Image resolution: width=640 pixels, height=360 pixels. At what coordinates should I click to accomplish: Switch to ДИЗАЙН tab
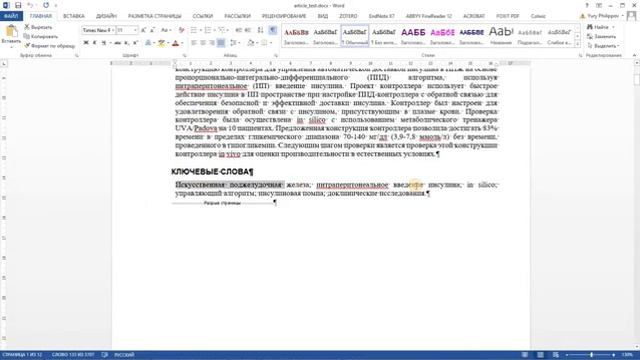[107, 16]
